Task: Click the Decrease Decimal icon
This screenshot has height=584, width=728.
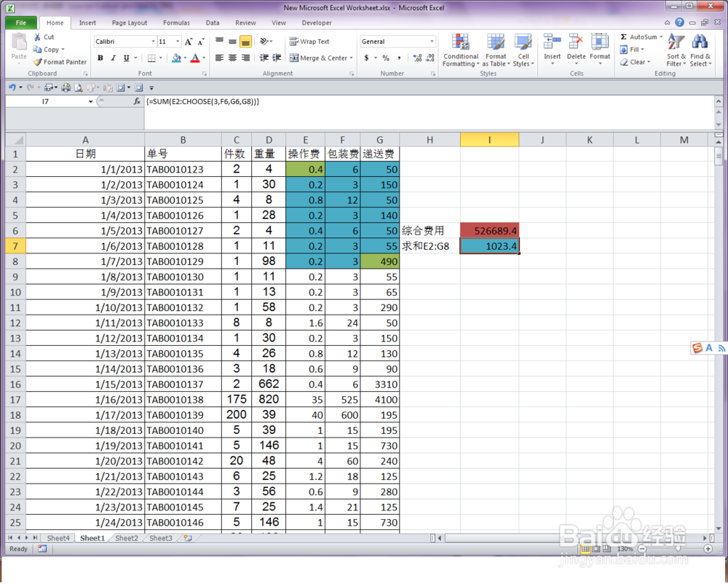Action: point(430,58)
